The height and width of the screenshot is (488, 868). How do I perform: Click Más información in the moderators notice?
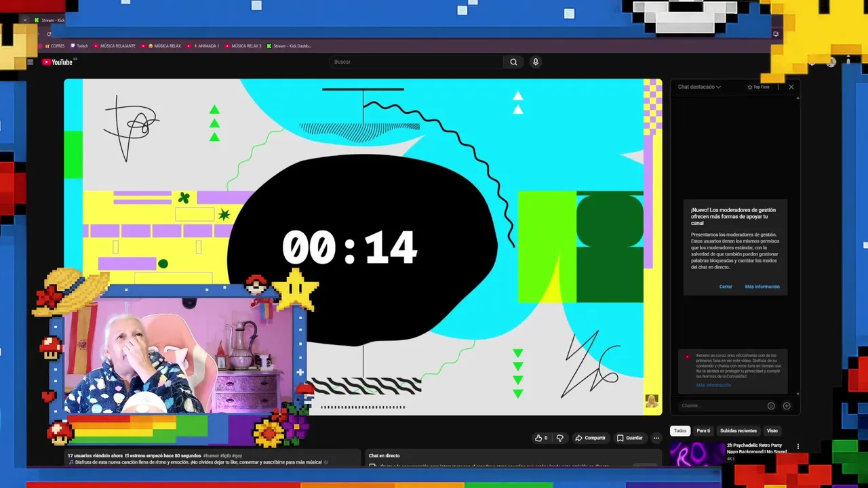tap(762, 287)
